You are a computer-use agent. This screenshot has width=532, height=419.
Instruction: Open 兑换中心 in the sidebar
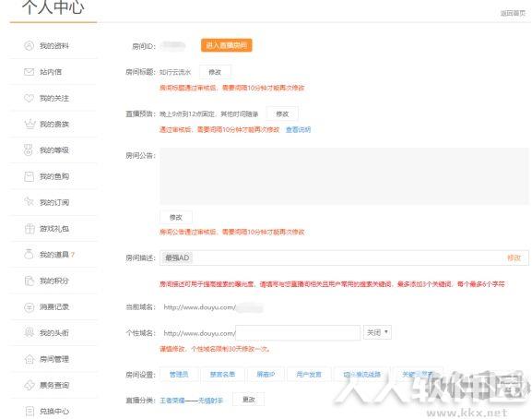click(54, 412)
